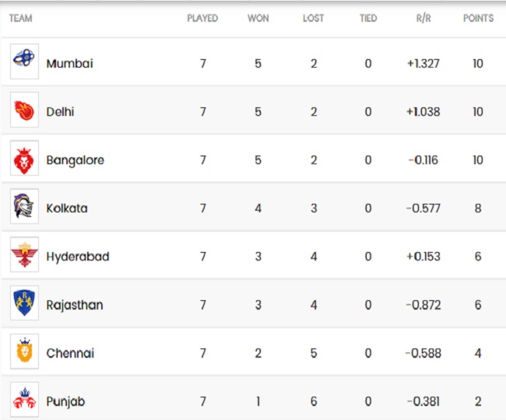Open the Punjab team name link
Screen dimensions: 506x420
coord(65,401)
